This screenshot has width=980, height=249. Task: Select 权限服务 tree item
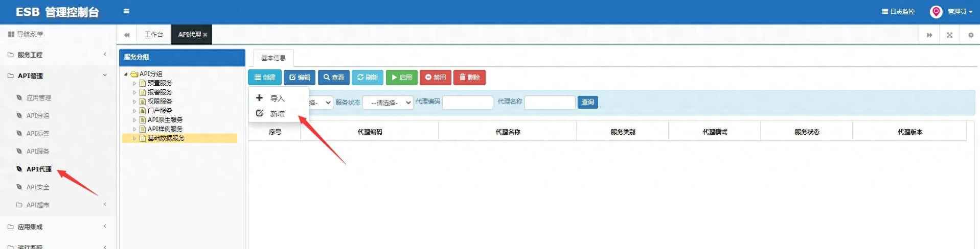tap(159, 102)
